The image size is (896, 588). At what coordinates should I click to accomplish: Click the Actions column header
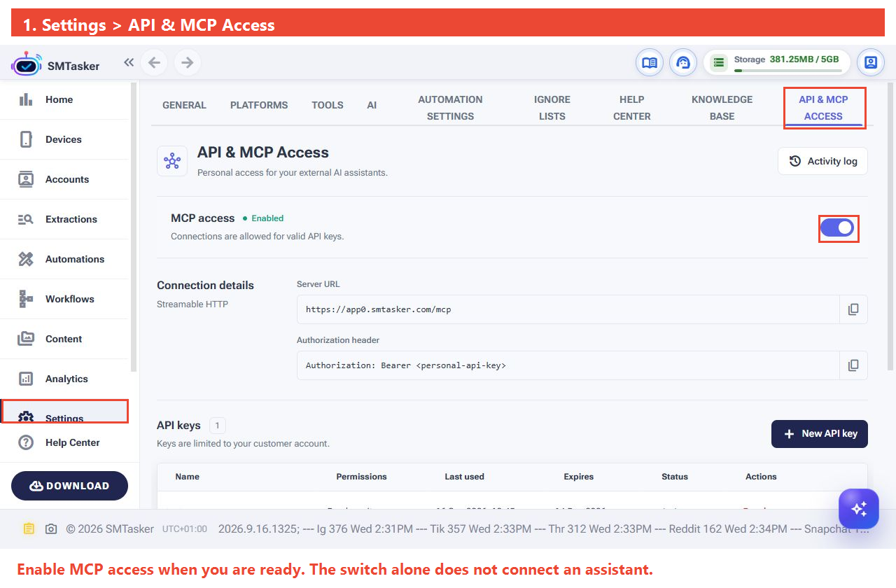click(x=761, y=477)
